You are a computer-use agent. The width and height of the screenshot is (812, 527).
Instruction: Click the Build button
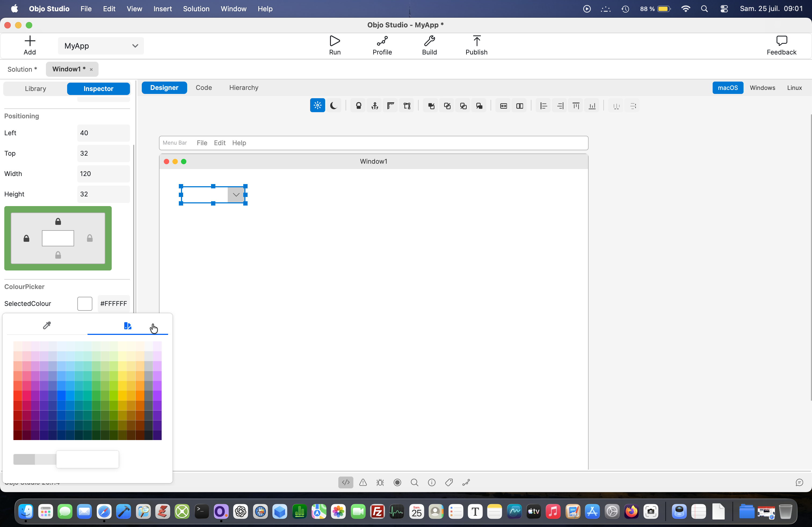pos(429,45)
